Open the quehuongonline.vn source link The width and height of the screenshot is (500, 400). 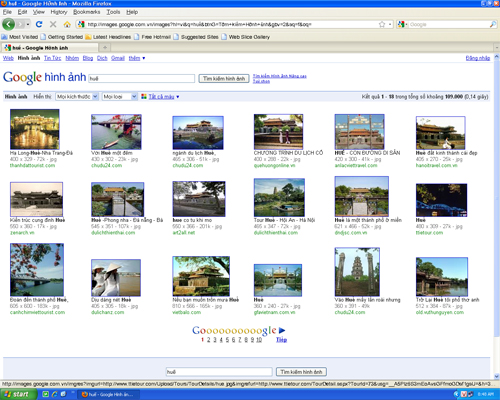click(x=274, y=165)
